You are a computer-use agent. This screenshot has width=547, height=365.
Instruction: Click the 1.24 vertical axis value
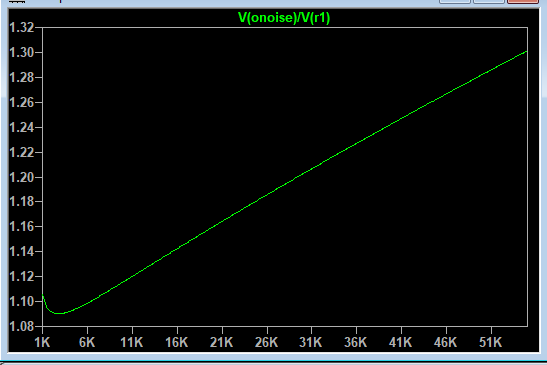pyautogui.click(x=21, y=127)
